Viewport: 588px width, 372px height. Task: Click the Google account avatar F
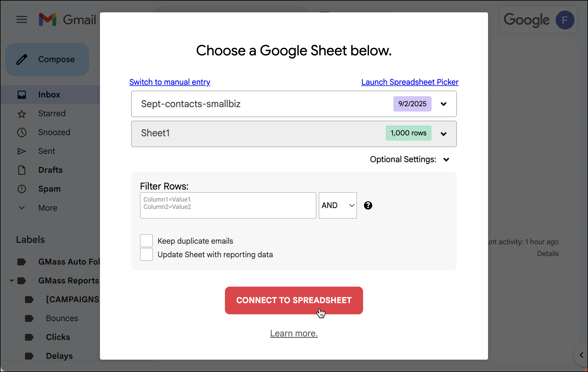(565, 19)
